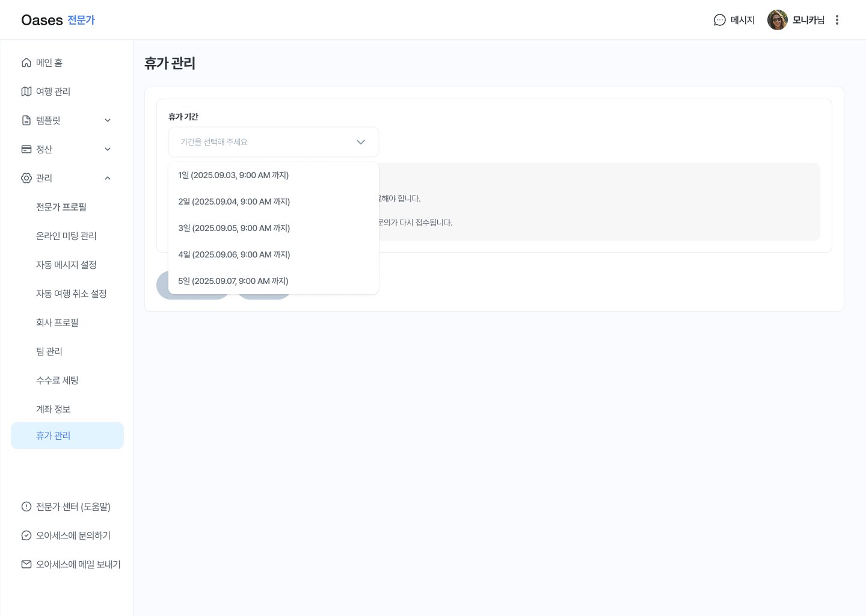Choose the 5일 (2025.09.07) option
Viewport: 866px width, 616px height.
click(x=233, y=281)
